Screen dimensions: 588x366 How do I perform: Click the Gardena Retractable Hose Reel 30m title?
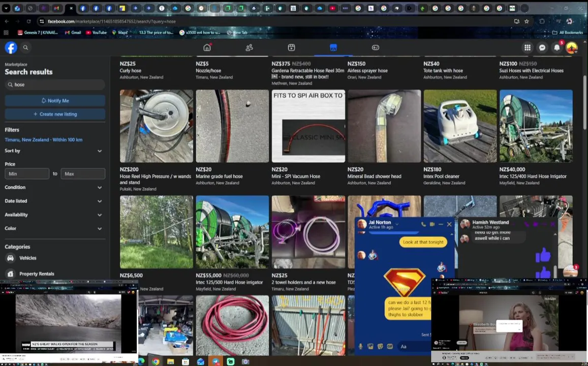coord(308,74)
